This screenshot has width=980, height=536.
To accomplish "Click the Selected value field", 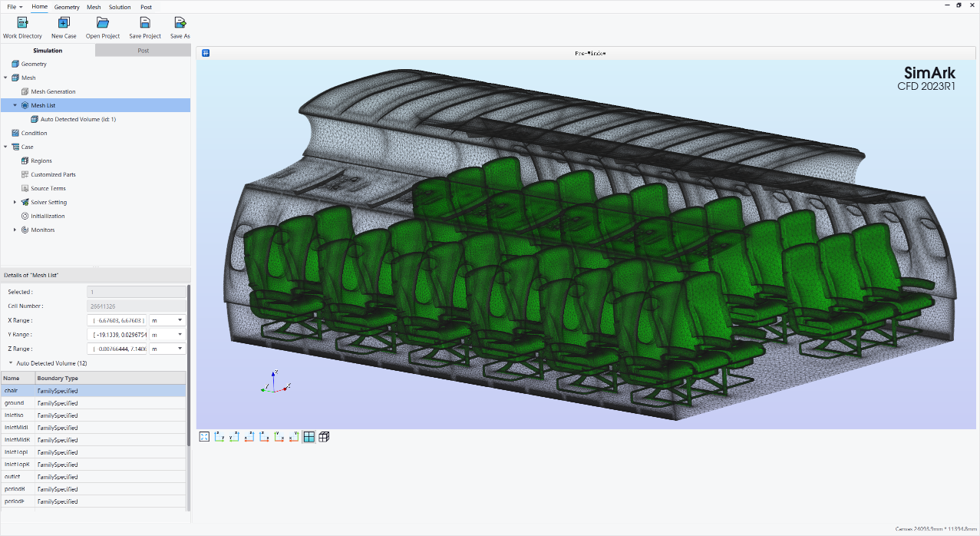I will click(x=137, y=292).
